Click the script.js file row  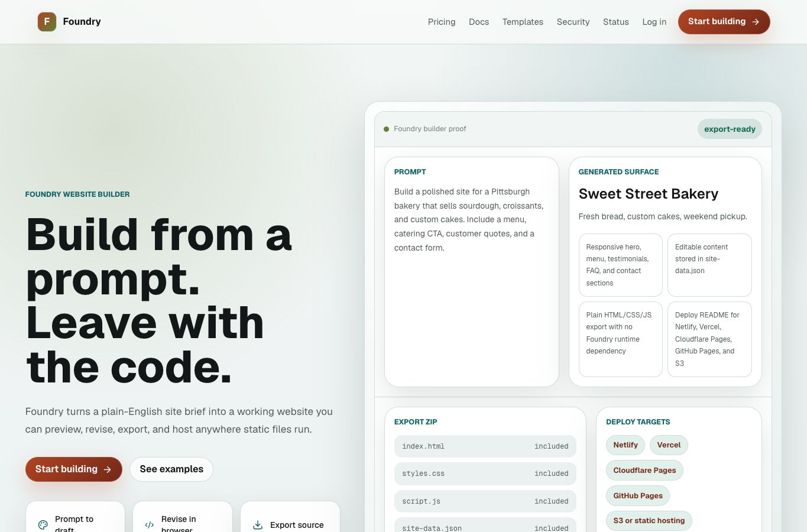pyautogui.click(x=485, y=501)
